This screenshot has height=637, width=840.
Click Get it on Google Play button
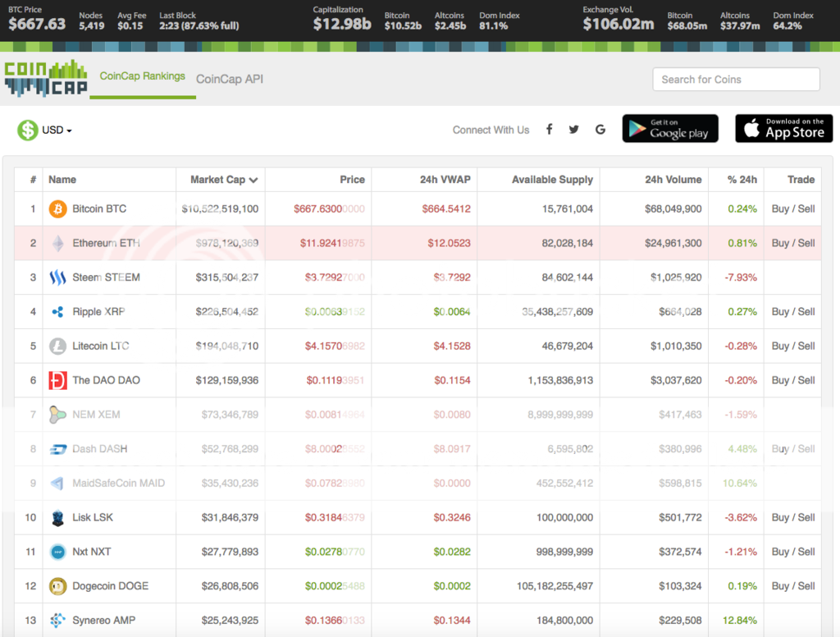[670, 129]
